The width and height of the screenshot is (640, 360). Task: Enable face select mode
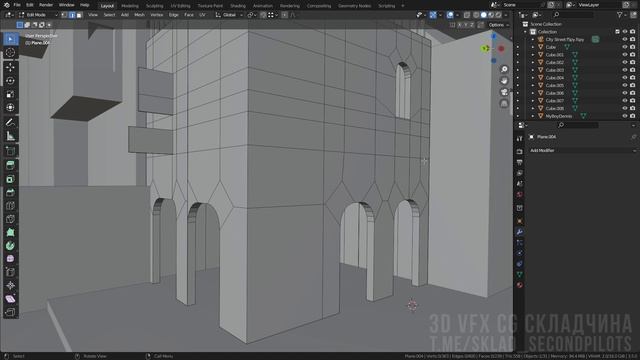coord(79,15)
